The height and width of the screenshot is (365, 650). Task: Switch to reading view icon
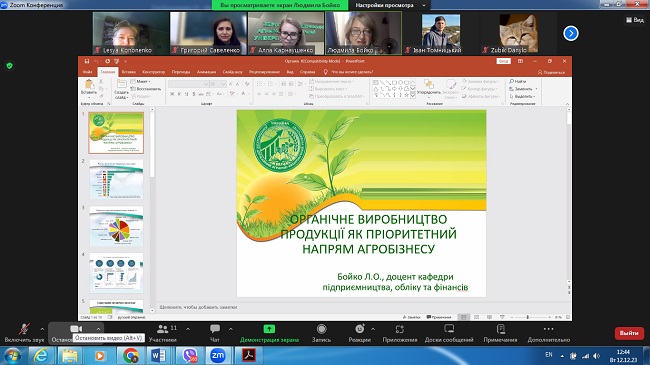tap(489, 317)
